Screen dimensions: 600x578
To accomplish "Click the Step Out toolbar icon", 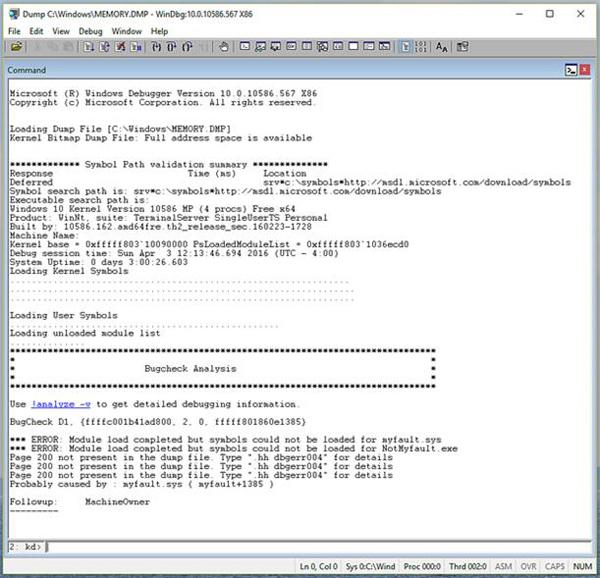I will 187,46.
